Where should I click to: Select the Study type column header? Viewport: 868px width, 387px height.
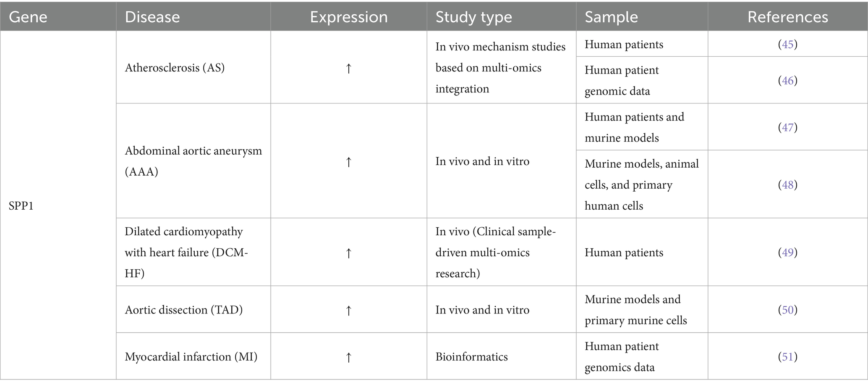point(473,17)
